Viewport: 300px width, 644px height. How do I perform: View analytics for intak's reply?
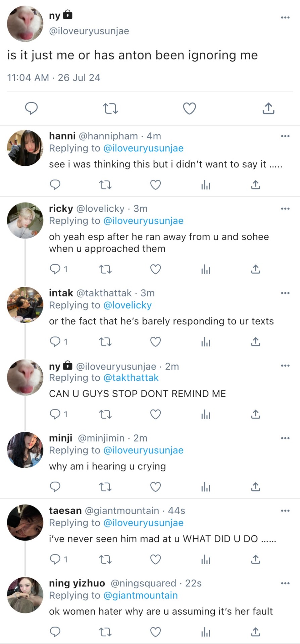pos(206,342)
